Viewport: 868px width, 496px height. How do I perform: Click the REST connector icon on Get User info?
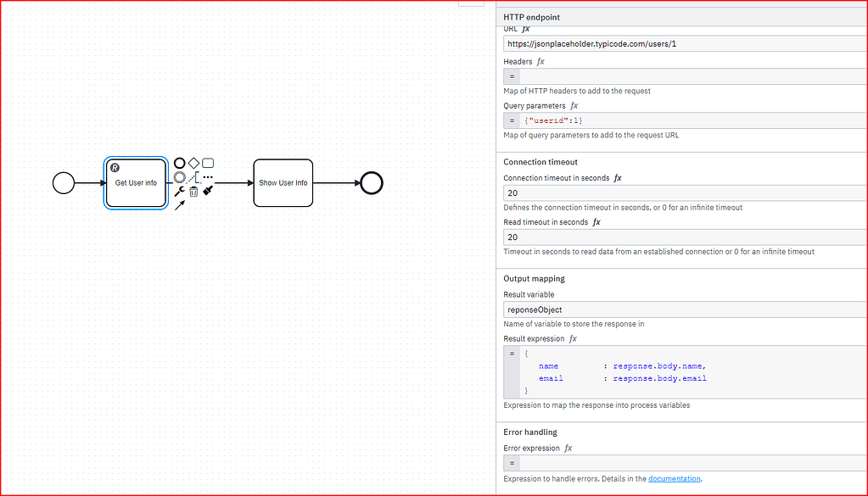click(115, 168)
